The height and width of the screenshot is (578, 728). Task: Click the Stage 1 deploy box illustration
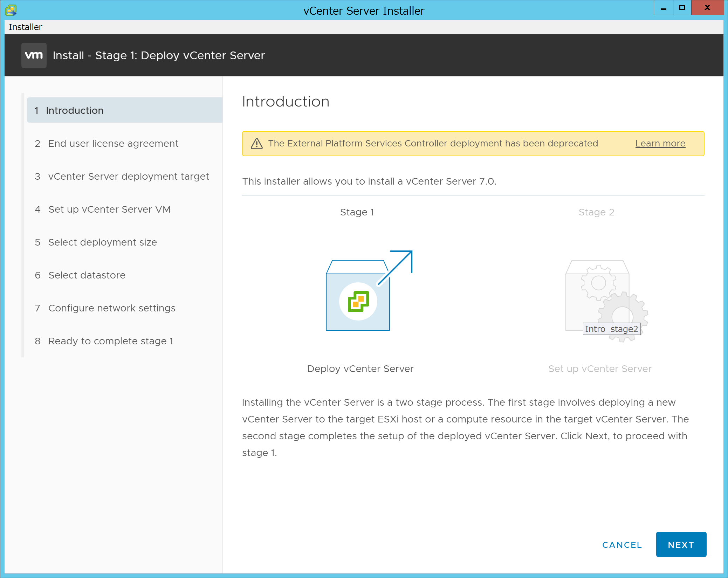[x=369, y=290]
